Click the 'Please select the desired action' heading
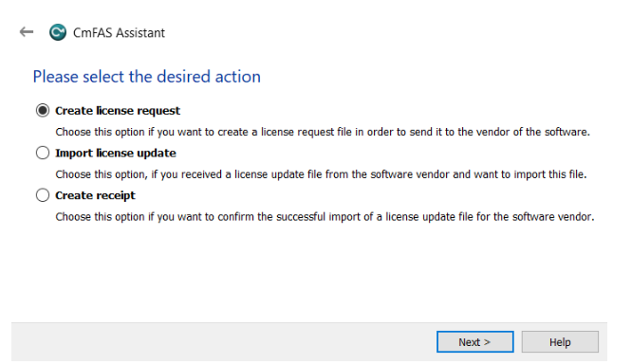The height and width of the screenshot is (364, 631). pyautogui.click(x=147, y=77)
